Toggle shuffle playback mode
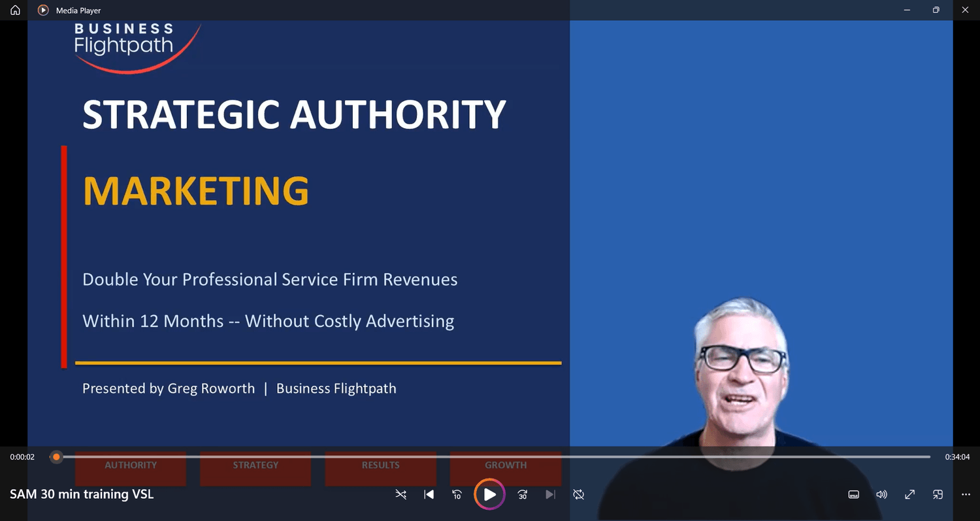The image size is (980, 521). (401, 495)
